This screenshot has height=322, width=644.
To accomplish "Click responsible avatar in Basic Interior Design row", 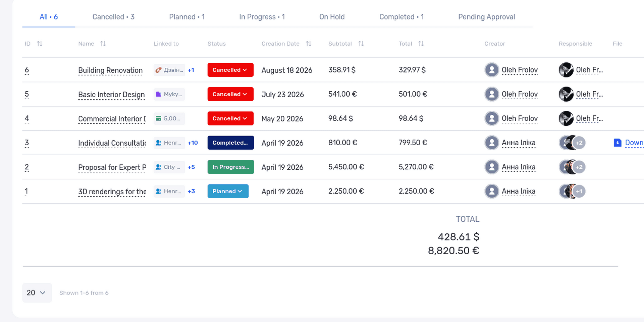I will (566, 94).
